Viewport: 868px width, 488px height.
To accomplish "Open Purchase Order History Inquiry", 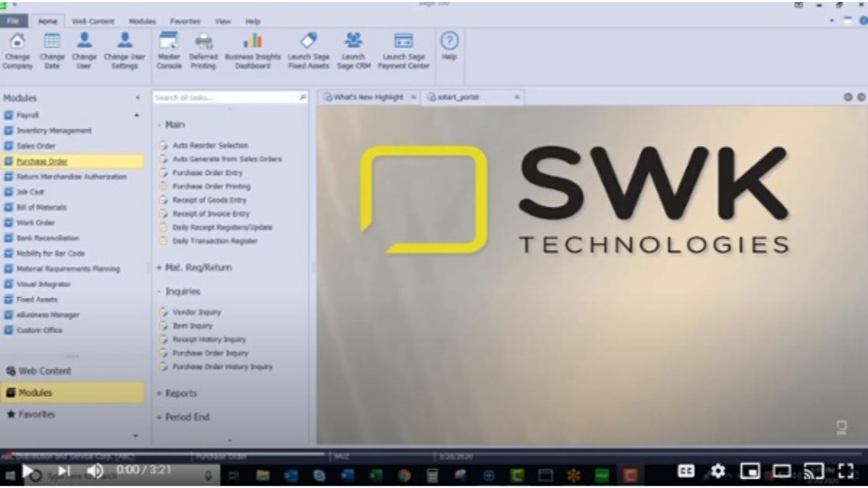I will pyautogui.click(x=223, y=367).
